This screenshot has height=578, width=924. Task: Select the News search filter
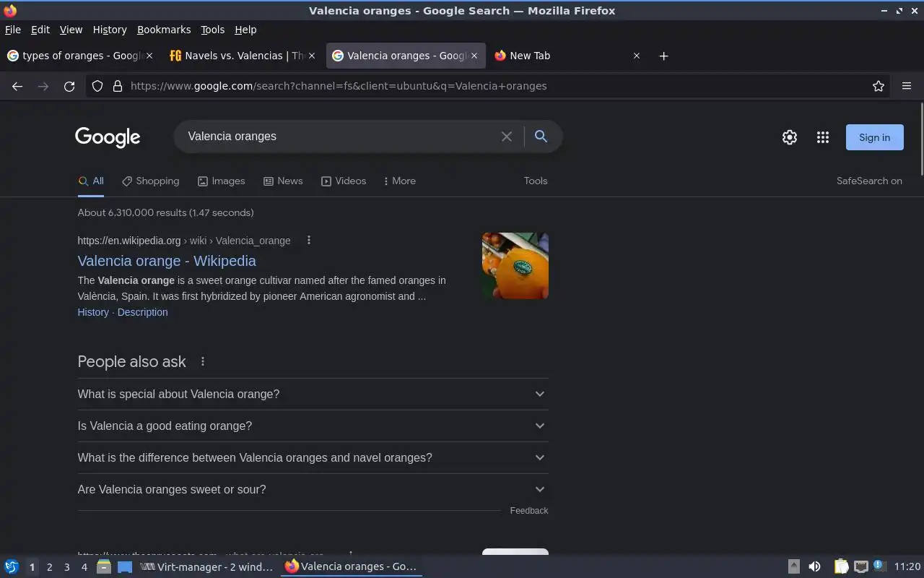point(283,181)
